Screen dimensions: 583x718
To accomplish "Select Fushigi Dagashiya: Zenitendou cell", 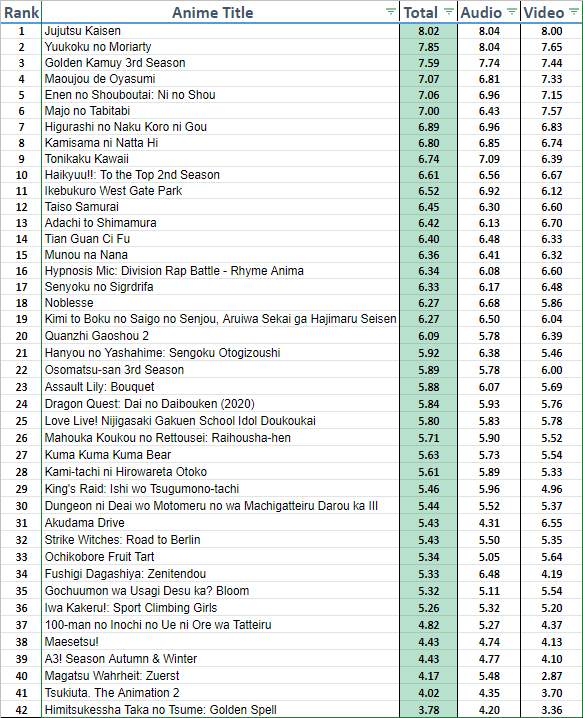I will pyautogui.click(x=220, y=574).
